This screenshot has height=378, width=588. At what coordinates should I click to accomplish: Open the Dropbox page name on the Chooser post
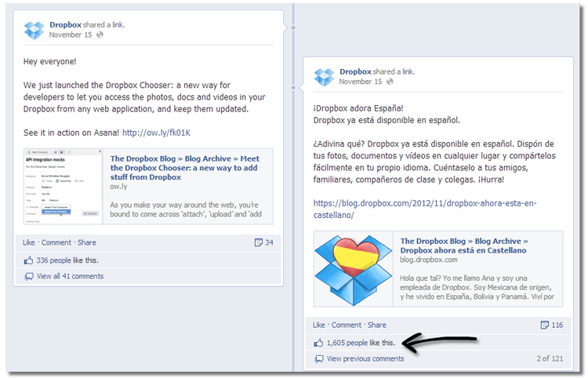65,25
